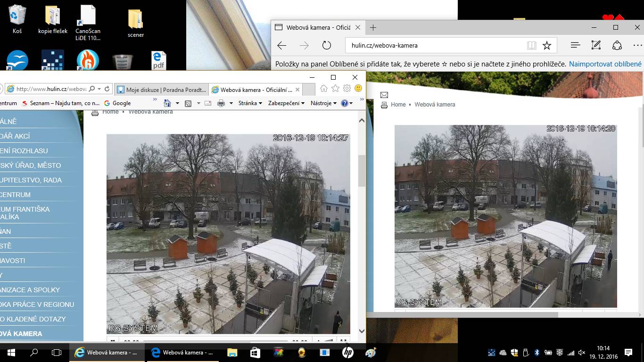Open Webová kamera breadcrumb on Edge page

coord(435,105)
